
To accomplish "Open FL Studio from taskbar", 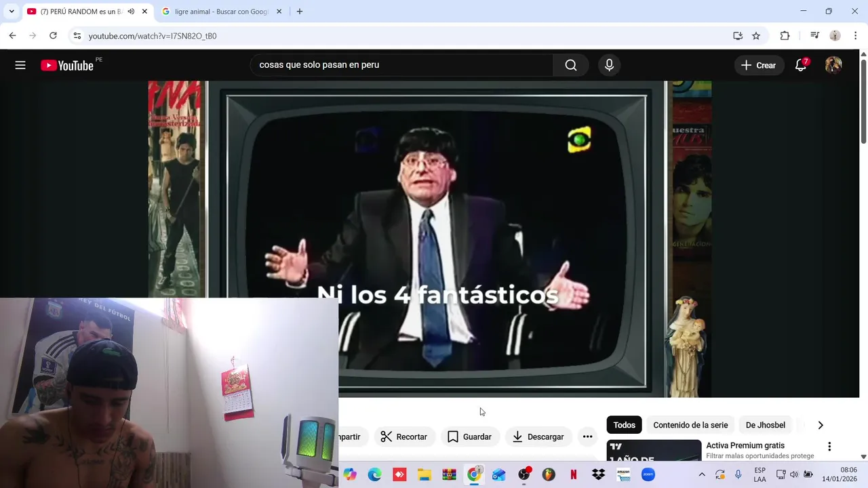I will click(x=549, y=474).
